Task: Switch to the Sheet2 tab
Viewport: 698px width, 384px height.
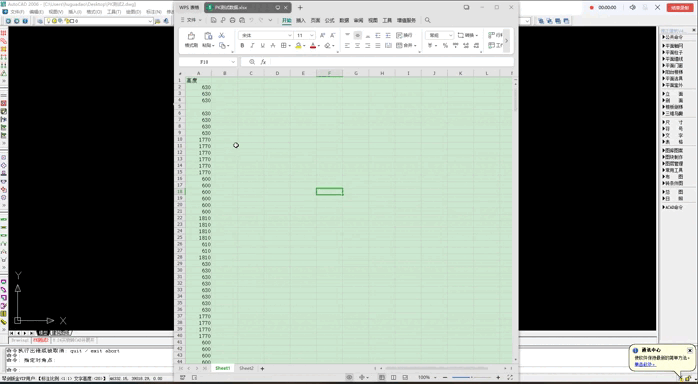Action: click(246, 368)
